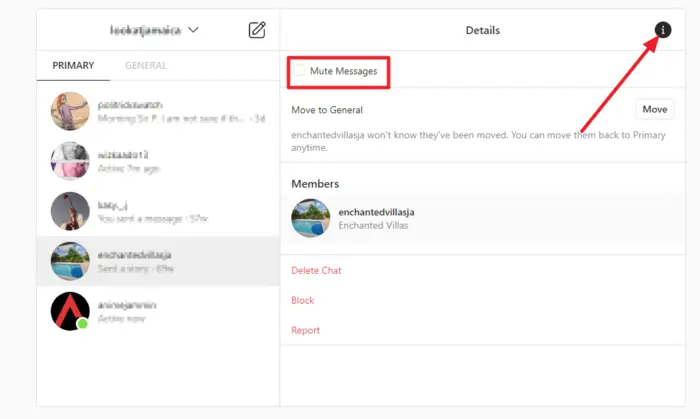The width and height of the screenshot is (700, 419).
Task: Open the account switcher chevron dropdown
Action: click(193, 30)
